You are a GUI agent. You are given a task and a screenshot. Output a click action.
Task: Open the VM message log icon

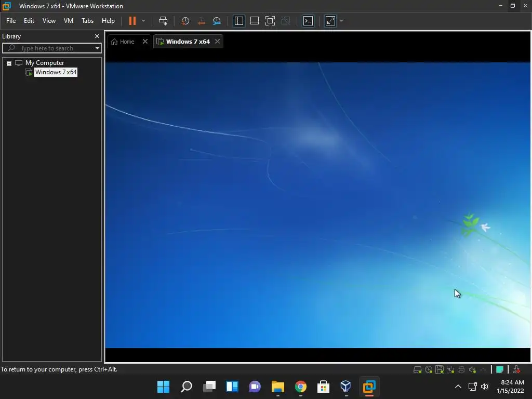coord(500,370)
